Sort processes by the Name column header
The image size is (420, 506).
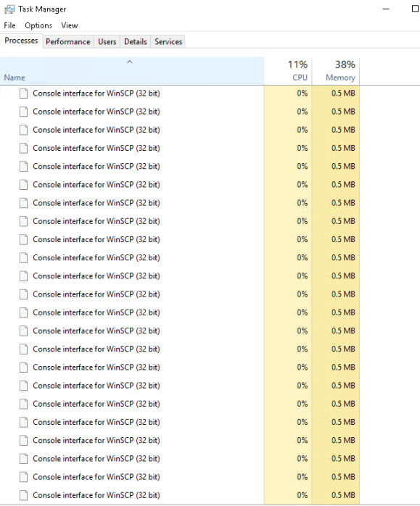[132, 71]
